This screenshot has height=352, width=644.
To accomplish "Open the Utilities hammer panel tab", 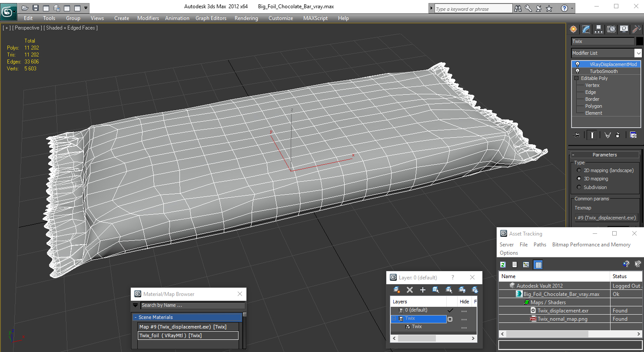I will point(637,29).
